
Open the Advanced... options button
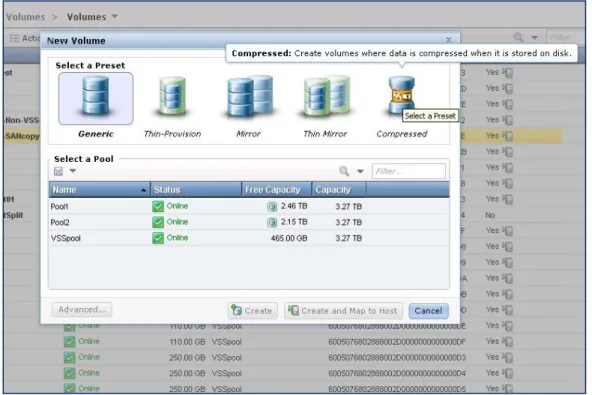82,310
